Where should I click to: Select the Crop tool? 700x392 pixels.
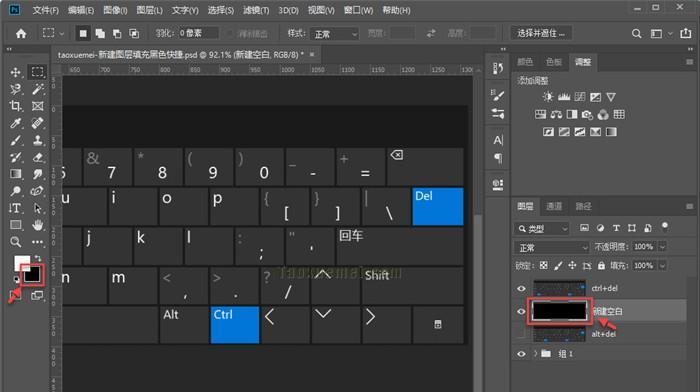(x=16, y=106)
